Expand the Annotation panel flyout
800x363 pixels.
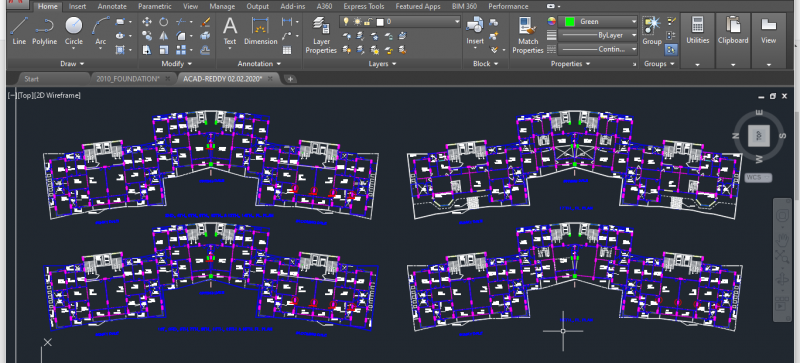tap(259, 64)
